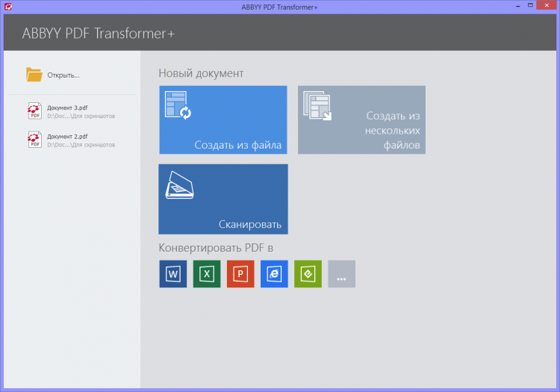This screenshot has height=392, width=560.
Task: Convert PDF to HTML with the Internet Explorer icon
Action: click(274, 274)
